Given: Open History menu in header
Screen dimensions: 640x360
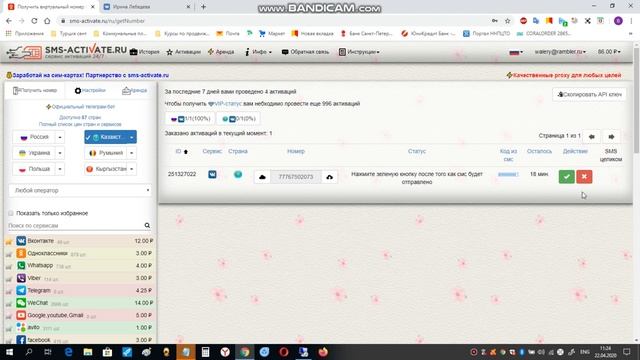Looking at the screenshot, I should click(145, 52).
